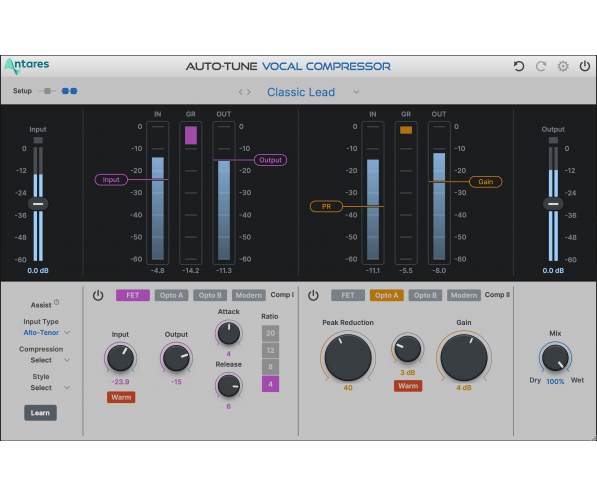Open the Classic Lead preset dropdown
597x497 pixels.
pos(356,92)
